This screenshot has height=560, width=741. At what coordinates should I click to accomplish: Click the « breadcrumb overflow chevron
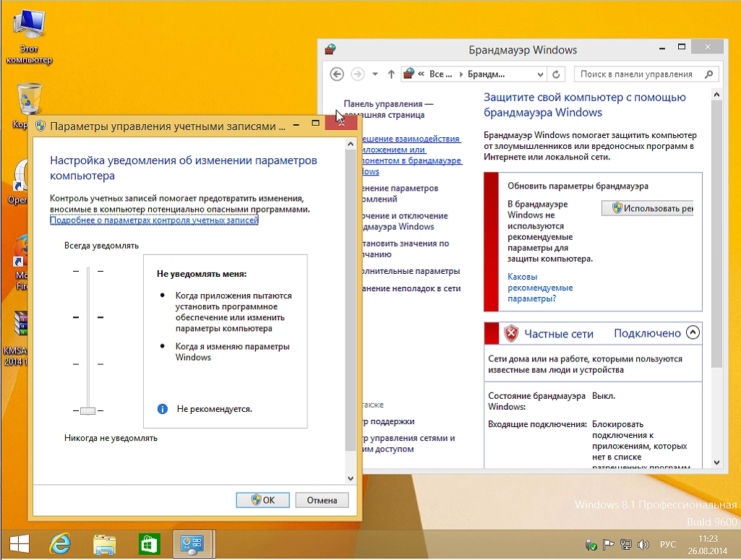click(421, 74)
